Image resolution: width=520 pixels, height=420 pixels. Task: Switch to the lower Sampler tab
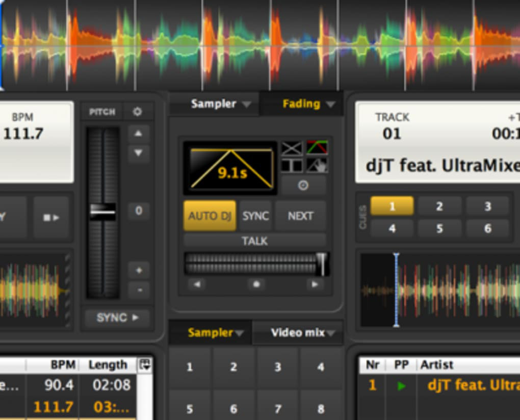[210, 332]
